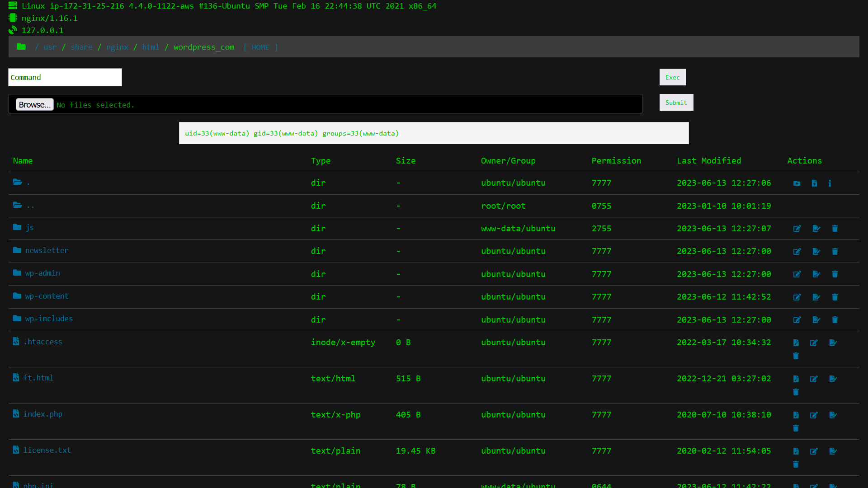
Task: Click the file-edit icon for license.txt
Action: [796, 451]
